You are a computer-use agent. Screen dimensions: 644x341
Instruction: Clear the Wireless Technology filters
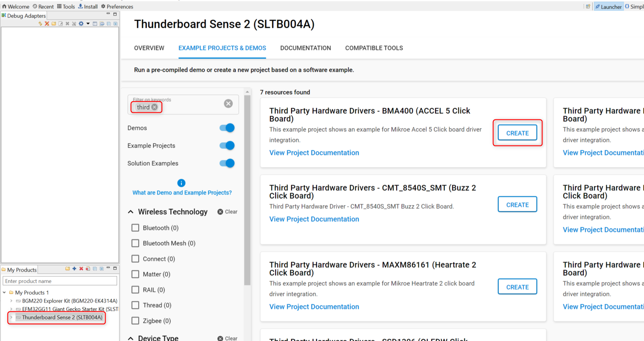227,212
